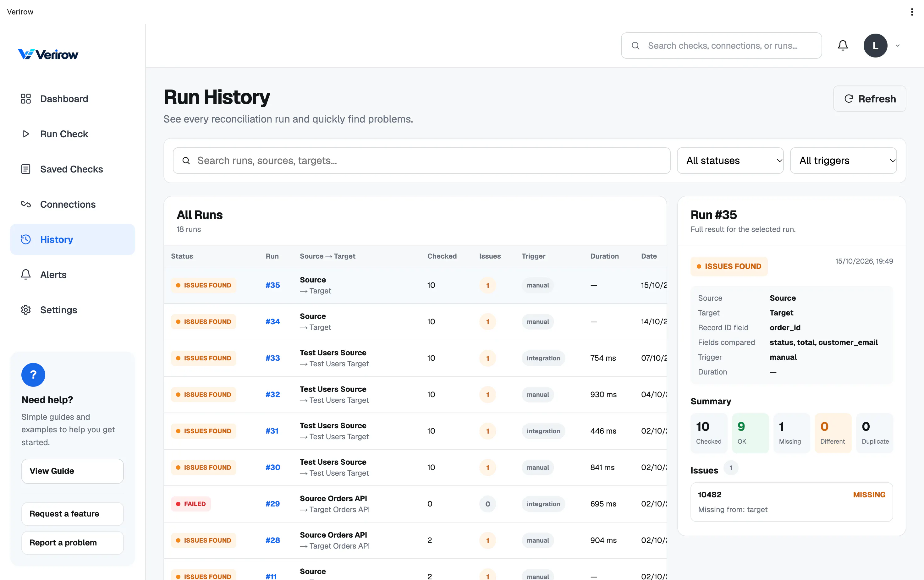This screenshot has height=580, width=924.
Task: Go to Dashboard page
Action: coord(73,99)
